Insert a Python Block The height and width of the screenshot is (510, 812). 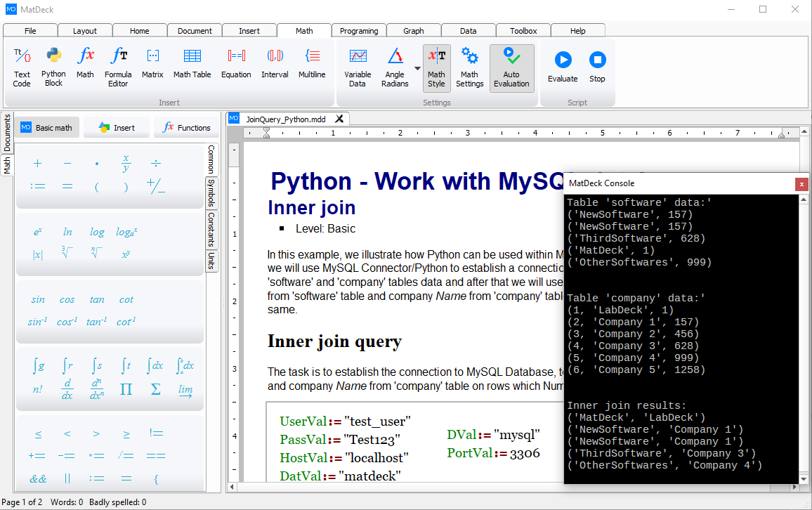tap(53, 68)
